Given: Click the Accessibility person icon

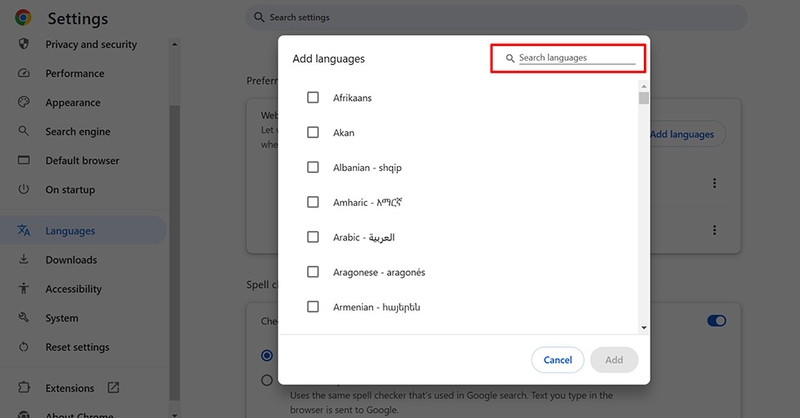Looking at the screenshot, I should tap(23, 288).
